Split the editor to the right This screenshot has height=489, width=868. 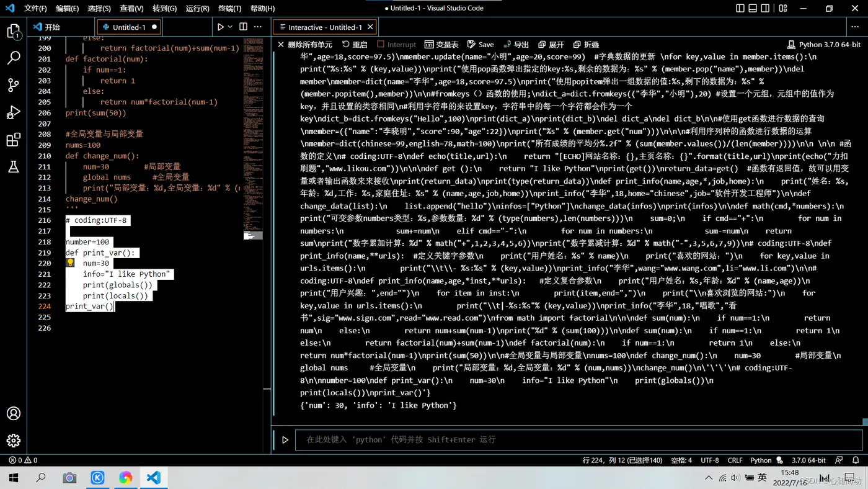click(243, 27)
